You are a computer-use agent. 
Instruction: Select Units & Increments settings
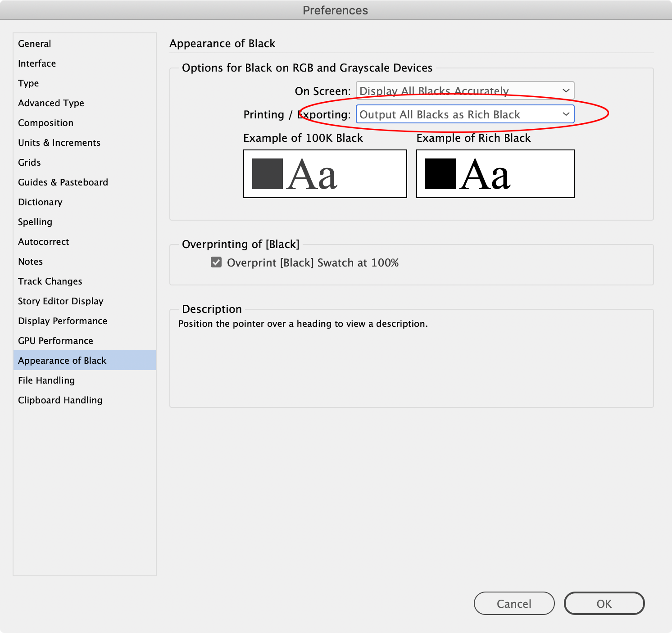tap(59, 142)
